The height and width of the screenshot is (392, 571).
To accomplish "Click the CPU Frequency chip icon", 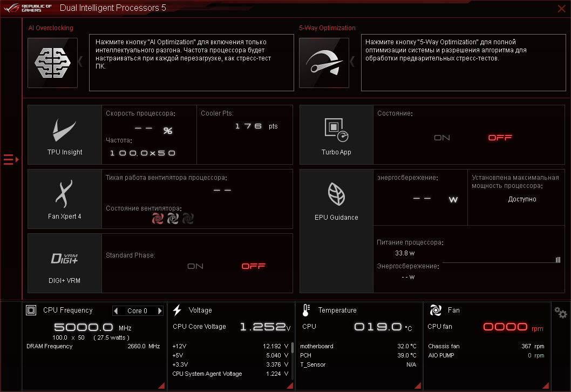I will pos(31,310).
